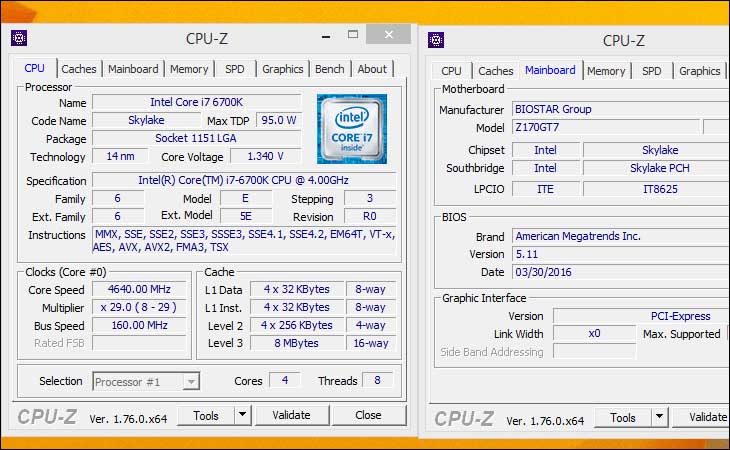Click the Cores count value '4'
The height and width of the screenshot is (450, 730).
point(285,380)
